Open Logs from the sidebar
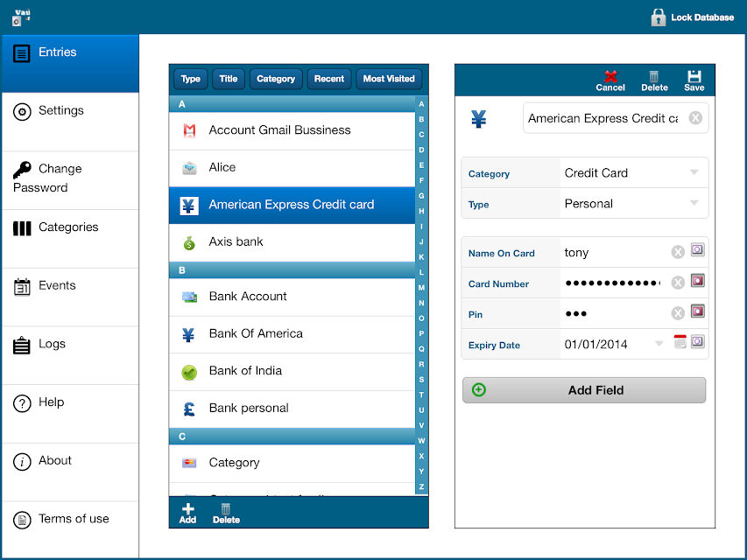This screenshot has width=747, height=560. point(70,355)
